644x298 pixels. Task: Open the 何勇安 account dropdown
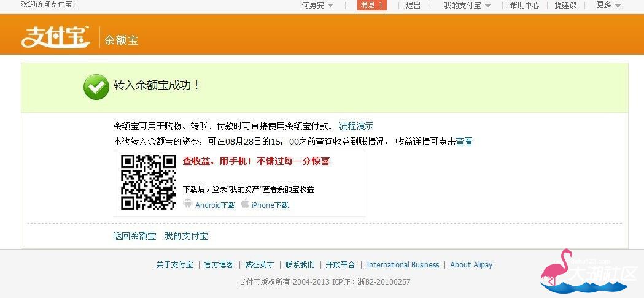[x=317, y=6]
